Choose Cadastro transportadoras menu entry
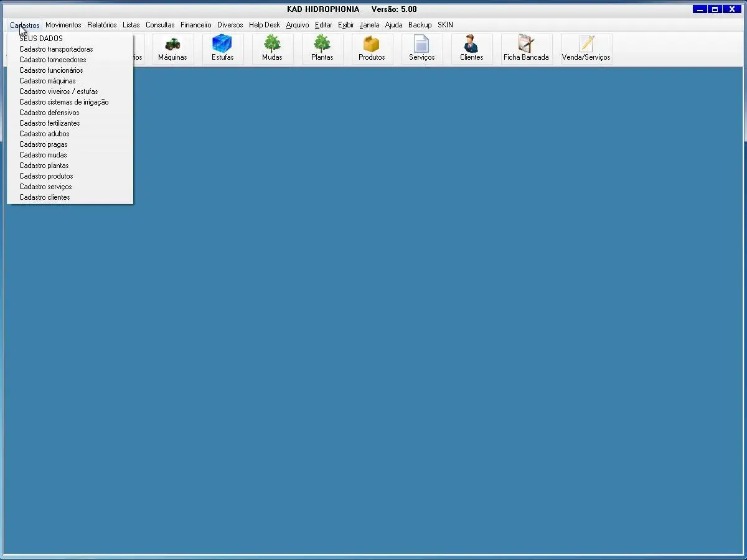Screen dimensions: 747x560 pos(56,49)
